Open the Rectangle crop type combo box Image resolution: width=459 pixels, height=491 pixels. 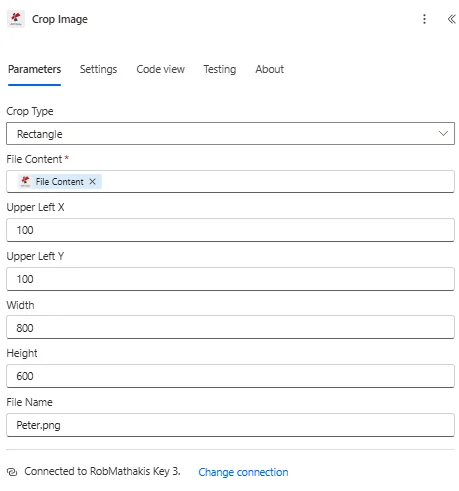(230, 134)
